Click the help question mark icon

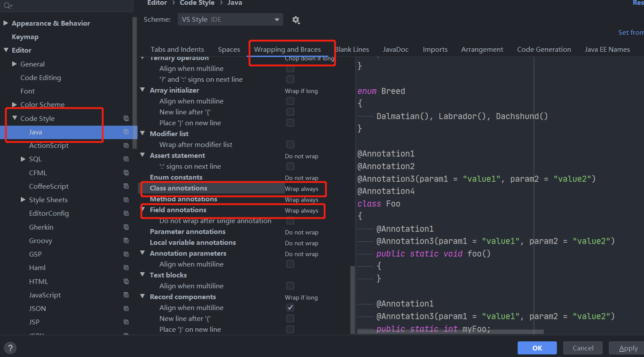10,348
